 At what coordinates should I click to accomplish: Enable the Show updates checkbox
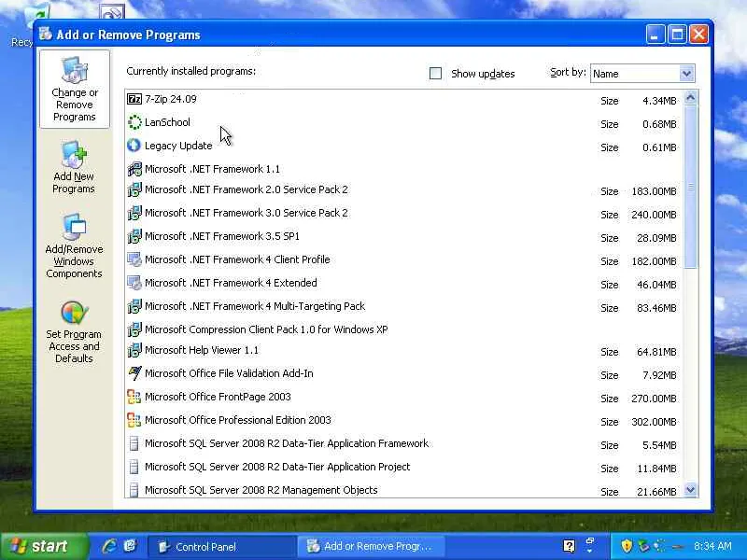pyautogui.click(x=435, y=74)
